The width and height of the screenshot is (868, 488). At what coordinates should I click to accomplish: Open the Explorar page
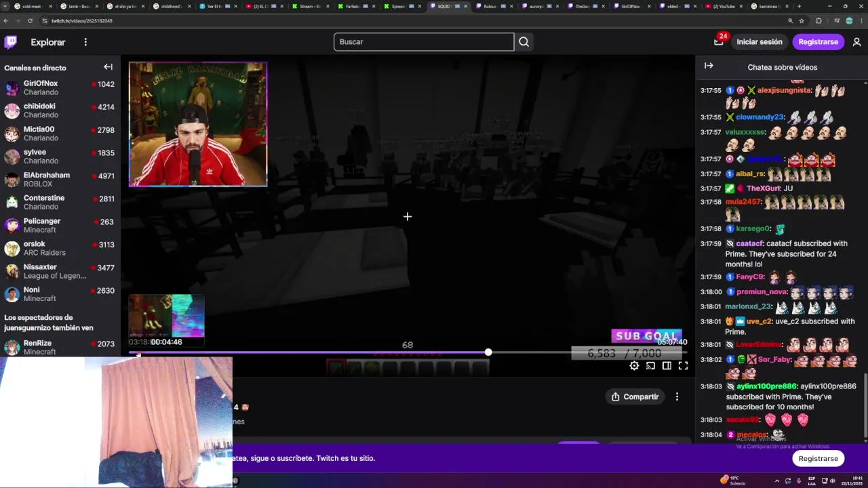click(48, 42)
